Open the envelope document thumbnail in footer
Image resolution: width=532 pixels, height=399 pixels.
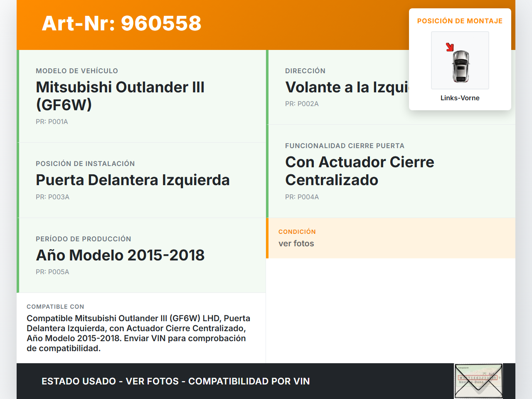tap(478, 381)
